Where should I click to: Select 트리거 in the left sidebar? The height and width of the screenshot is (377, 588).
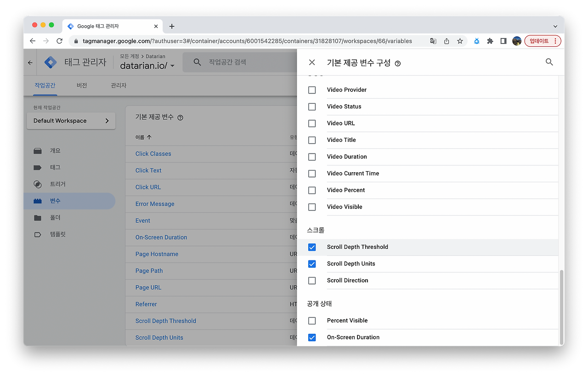58,184
